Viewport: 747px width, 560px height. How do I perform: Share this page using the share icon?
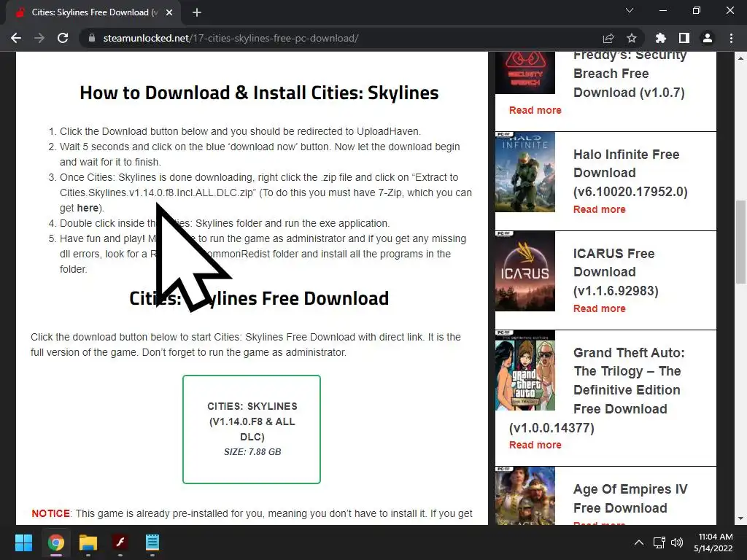click(x=608, y=38)
